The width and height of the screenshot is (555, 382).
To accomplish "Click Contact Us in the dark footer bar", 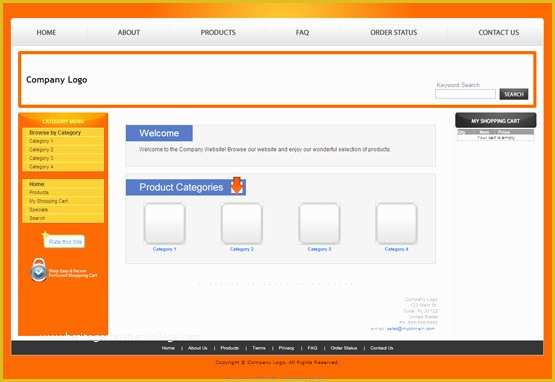I will pyautogui.click(x=382, y=348).
